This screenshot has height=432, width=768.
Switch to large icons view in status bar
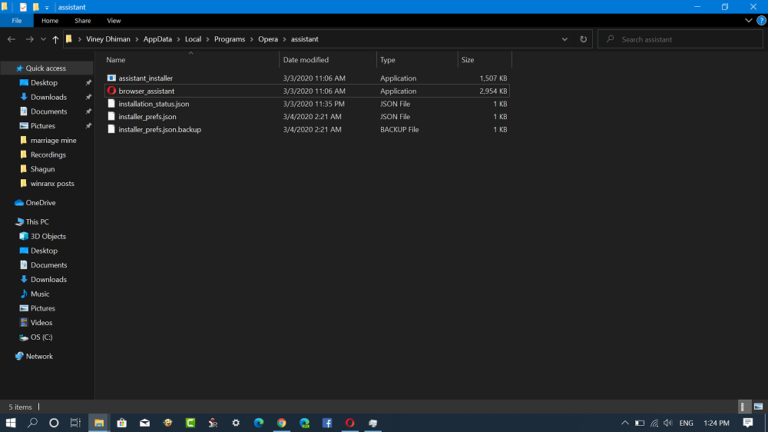point(757,407)
